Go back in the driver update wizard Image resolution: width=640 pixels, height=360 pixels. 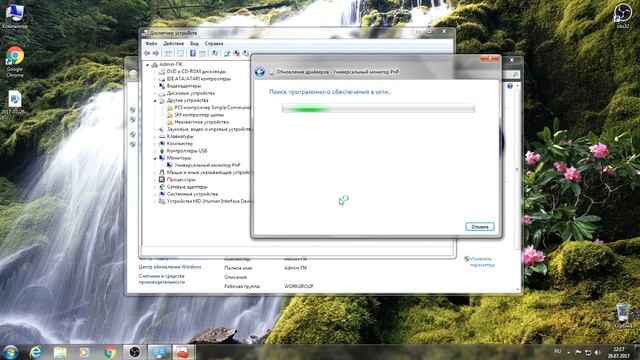click(260, 72)
